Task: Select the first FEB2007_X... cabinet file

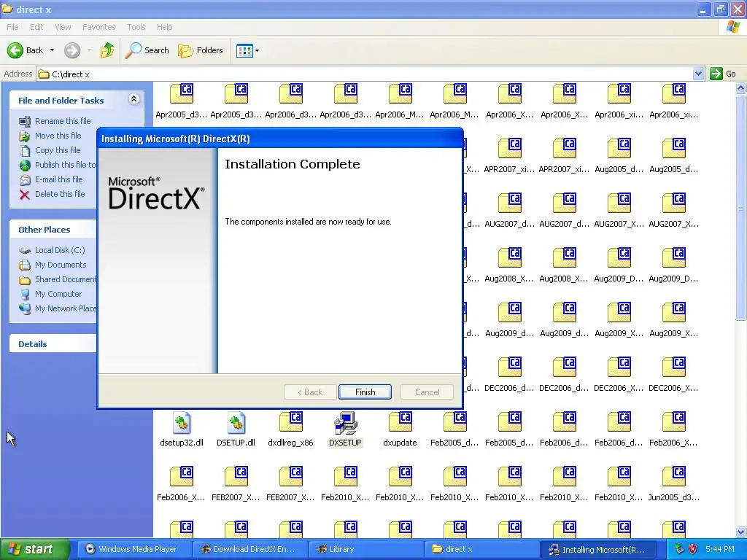Action: [x=236, y=478]
